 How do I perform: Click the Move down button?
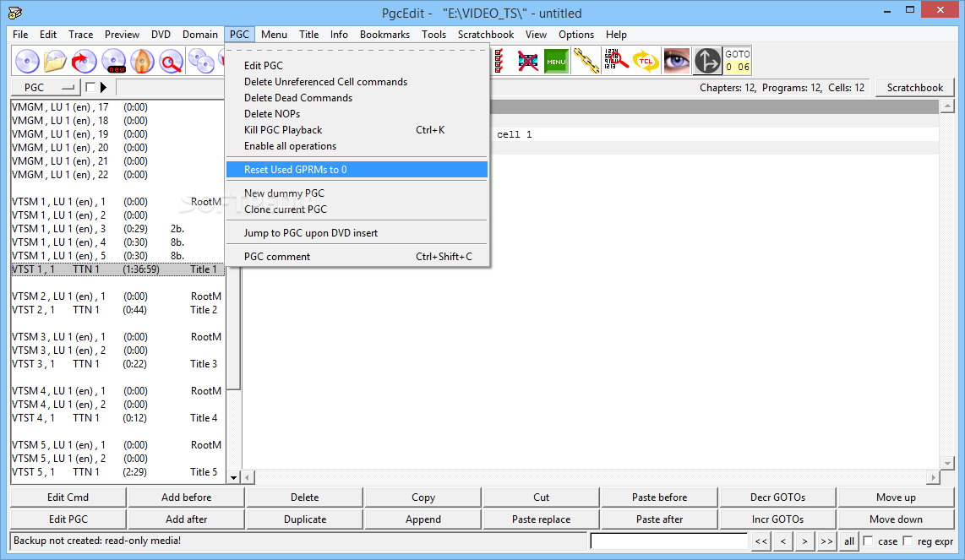tap(896, 519)
